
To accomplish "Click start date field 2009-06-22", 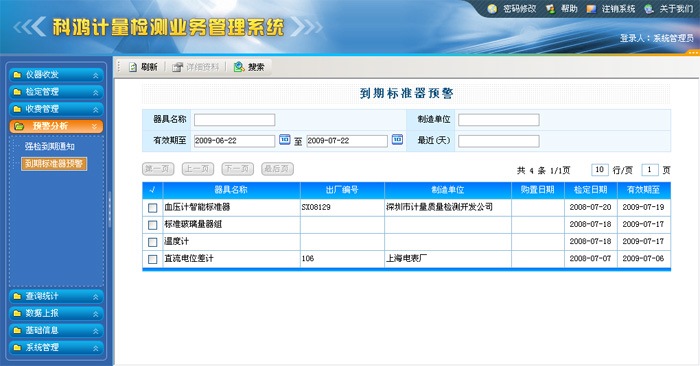I will point(234,141).
